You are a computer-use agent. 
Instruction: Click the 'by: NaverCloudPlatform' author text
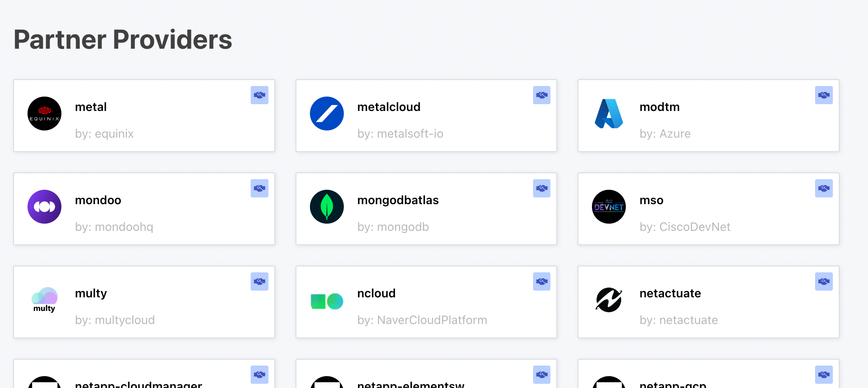pyautogui.click(x=422, y=320)
